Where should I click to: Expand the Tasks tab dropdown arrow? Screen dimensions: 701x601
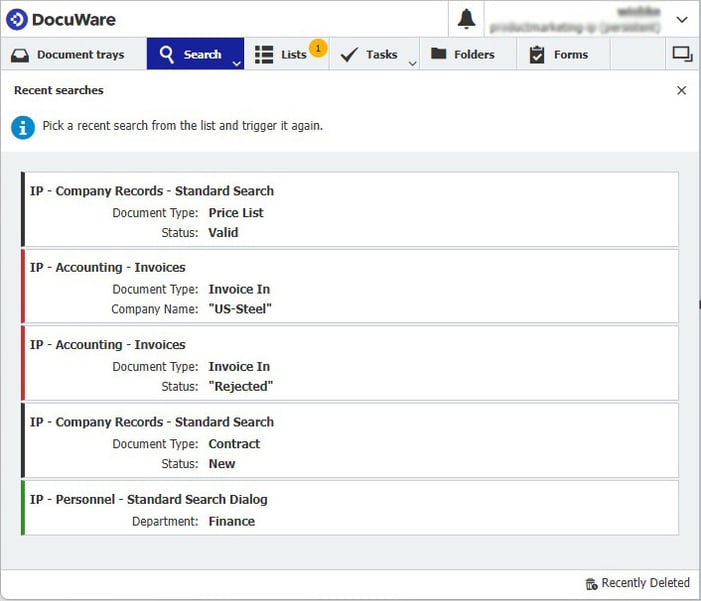(412, 63)
